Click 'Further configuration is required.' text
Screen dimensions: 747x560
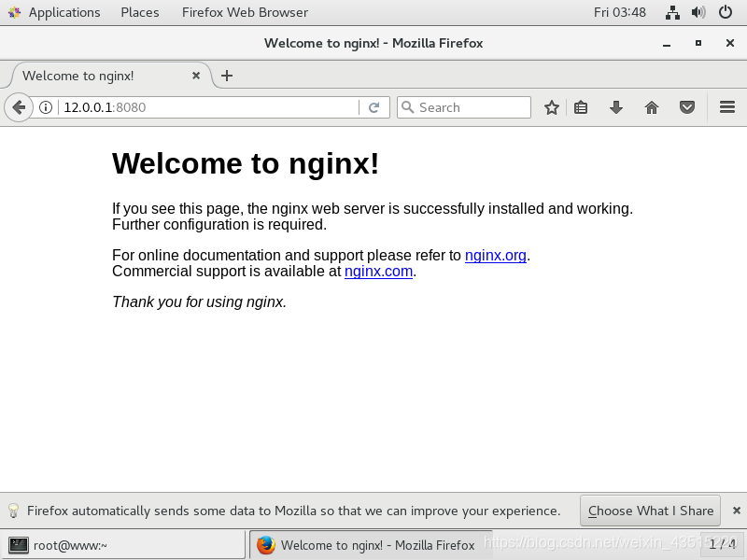click(x=219, y=224)
